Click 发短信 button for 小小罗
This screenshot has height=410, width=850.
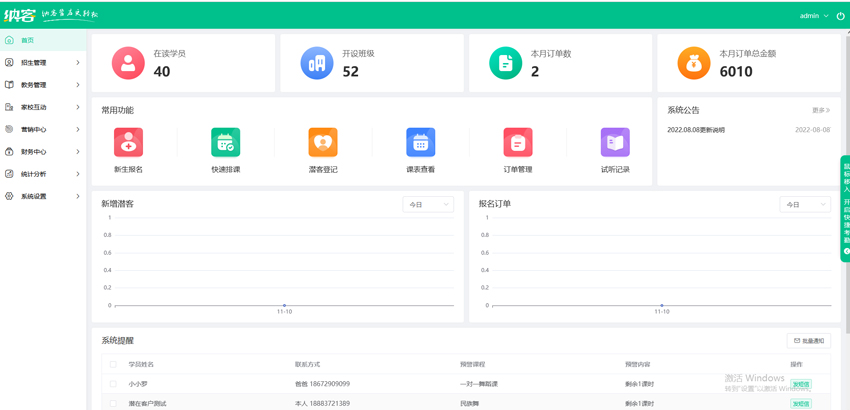point(801,384)
